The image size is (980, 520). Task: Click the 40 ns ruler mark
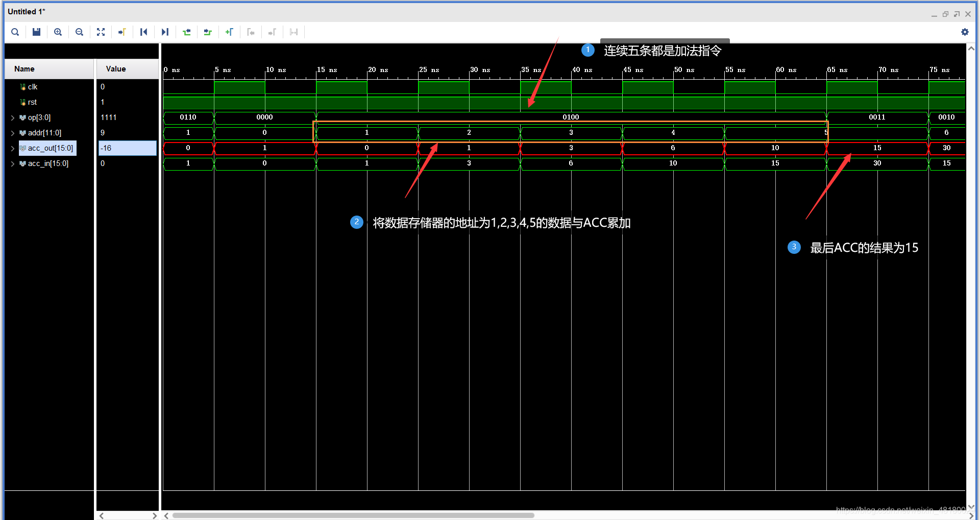[x=582, y=69]
